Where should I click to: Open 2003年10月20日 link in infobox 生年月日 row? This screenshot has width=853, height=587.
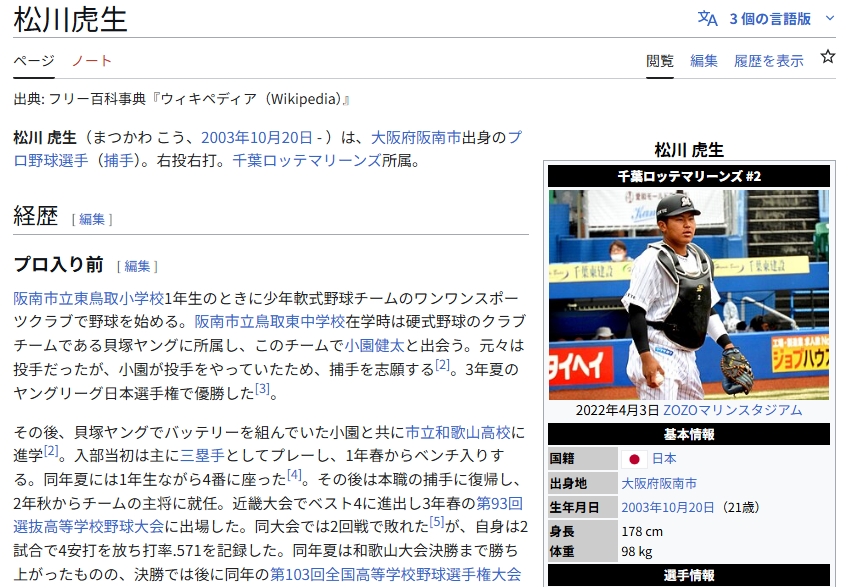pos(667,508)
